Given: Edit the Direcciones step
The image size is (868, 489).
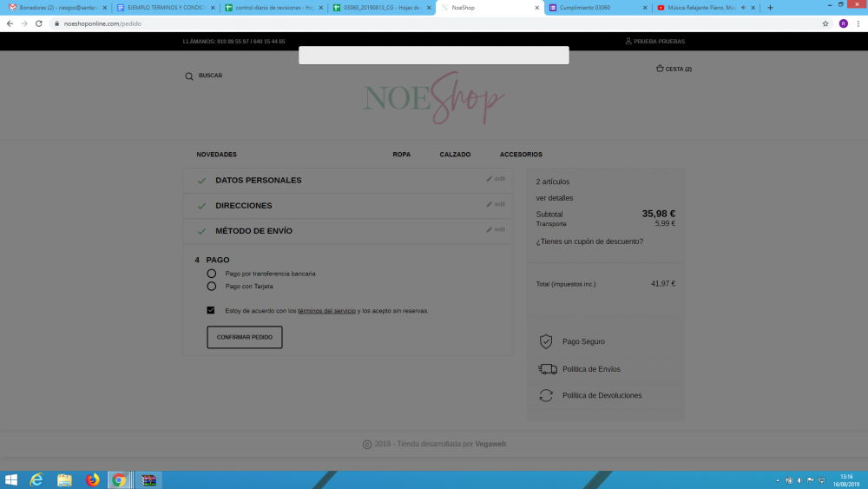Looking at the screenshot, I should 496,204.
